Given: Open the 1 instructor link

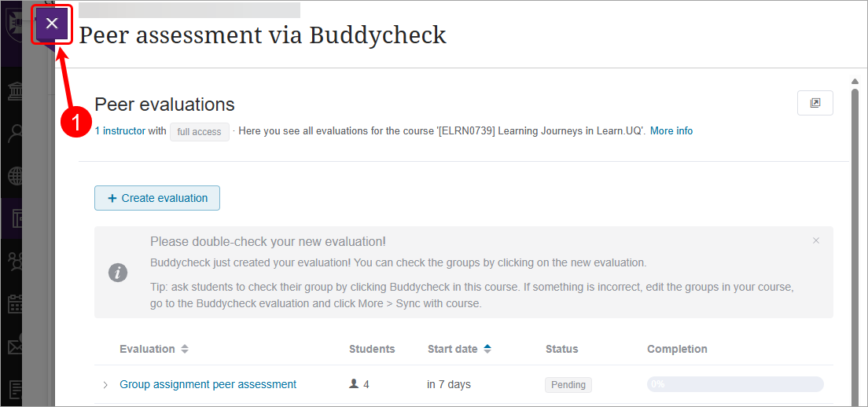Looking at the screenshot, I should [120, 131].
